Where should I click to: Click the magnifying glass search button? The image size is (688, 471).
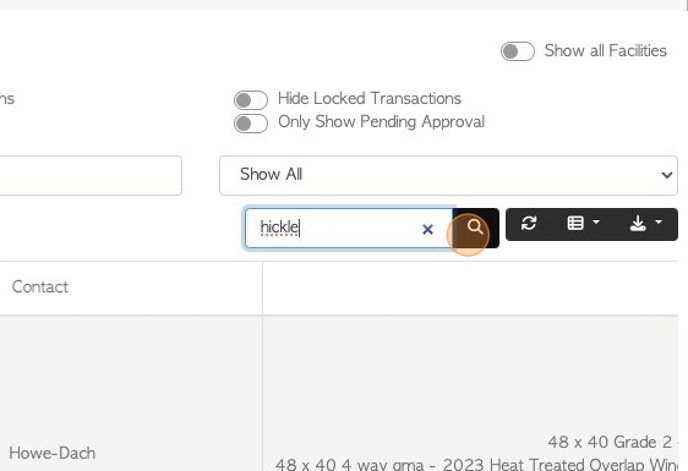476,228
